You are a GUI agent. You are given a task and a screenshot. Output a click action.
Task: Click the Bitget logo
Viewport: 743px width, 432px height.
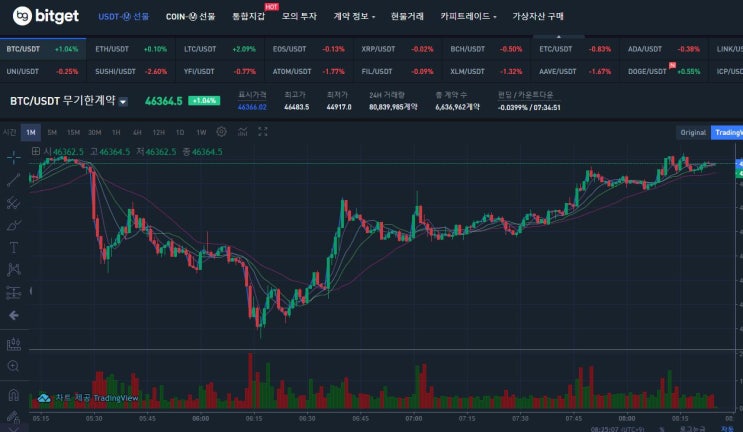(x=45, y=16)
